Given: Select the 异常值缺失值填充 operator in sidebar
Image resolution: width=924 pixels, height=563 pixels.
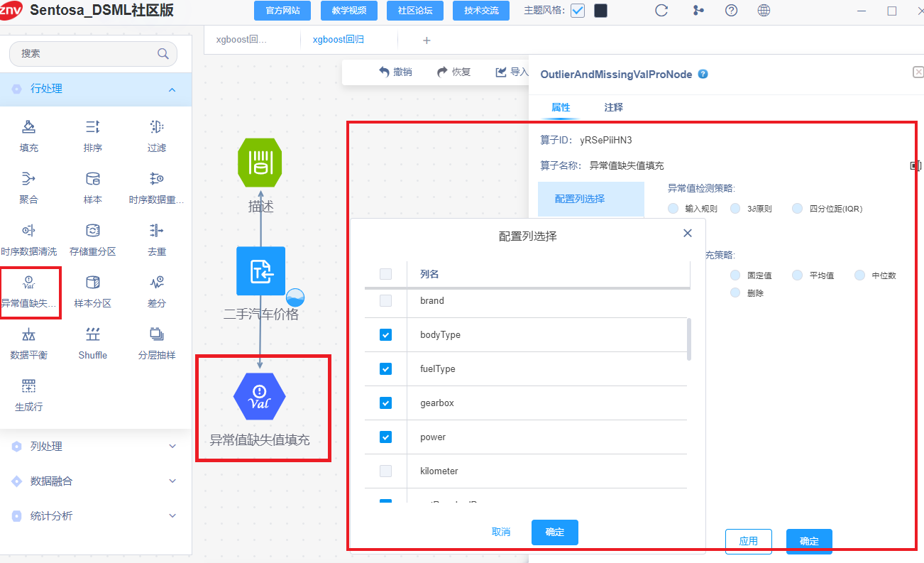Looking at the screenshot, I should click(29, 292).
